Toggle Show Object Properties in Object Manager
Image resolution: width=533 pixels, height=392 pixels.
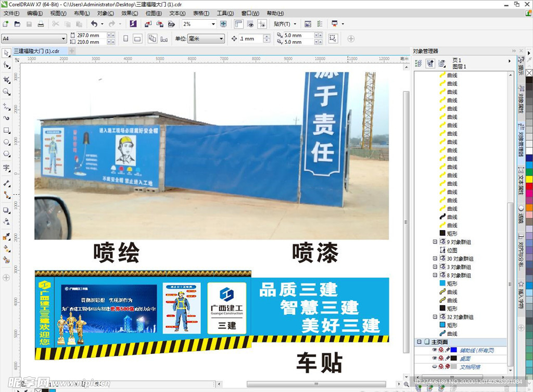click(x=418, y=63)
